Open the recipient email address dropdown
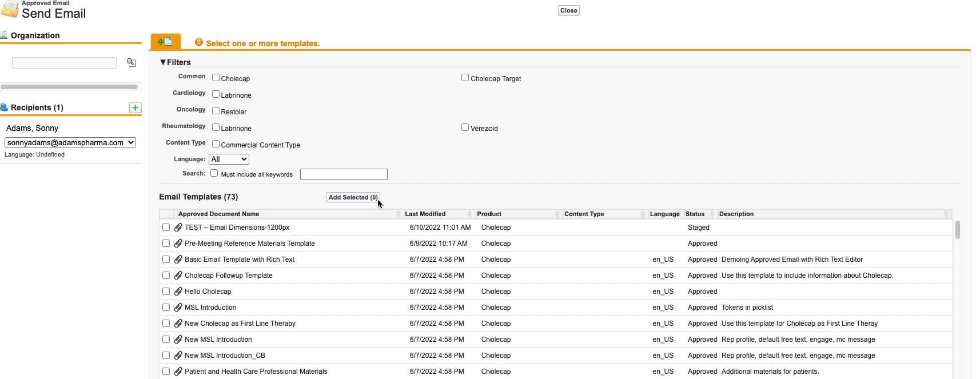The image size is (980, 379). tap(70, 143)
